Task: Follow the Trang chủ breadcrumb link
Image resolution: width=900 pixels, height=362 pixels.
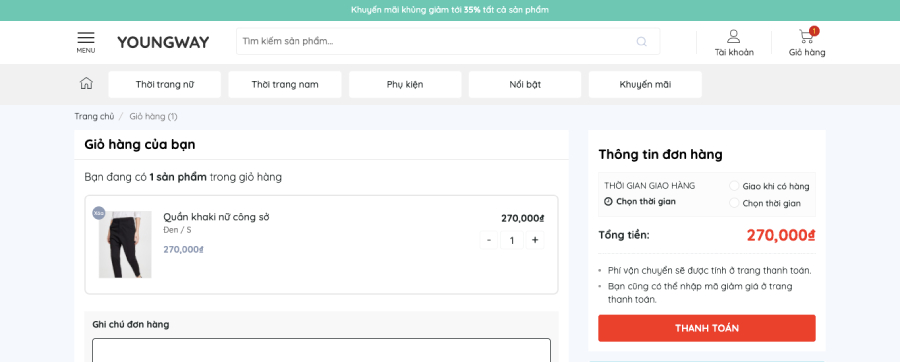Action: pyautogui.click(x=94, y=116)
